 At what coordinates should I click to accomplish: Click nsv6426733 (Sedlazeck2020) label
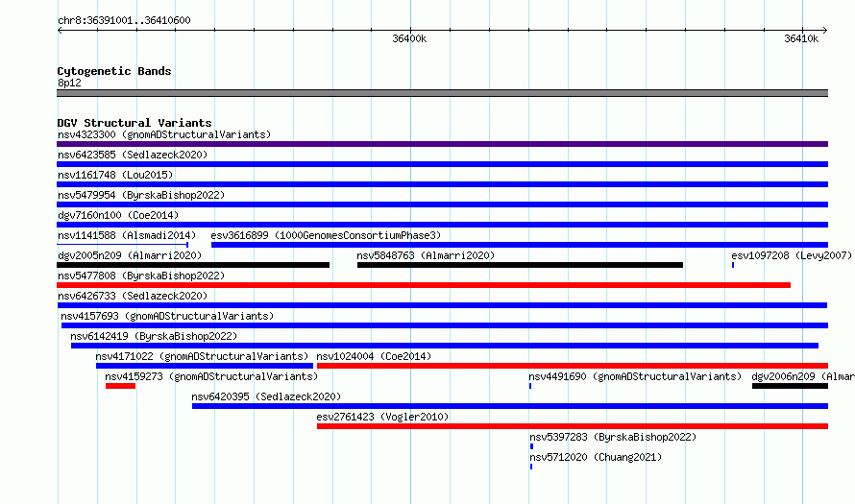(133, 296)
